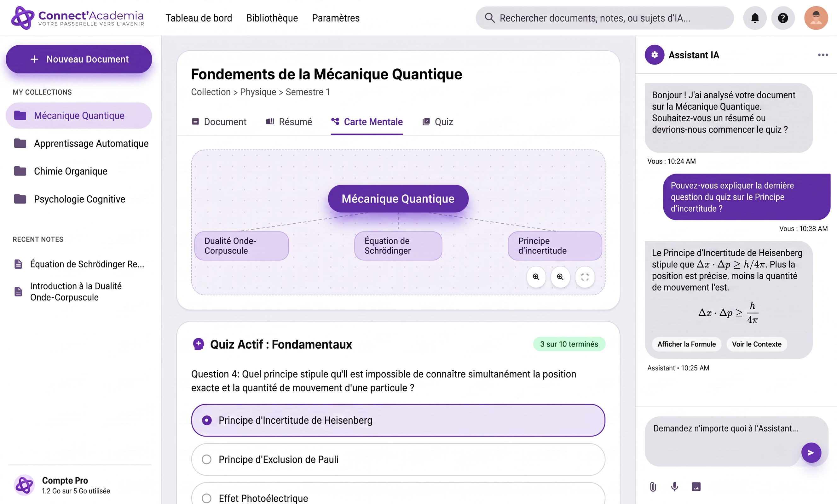Click the note icon beside Équation de Schrödinger Re...
Screen dimensions: 837x504
[x=18, y=264]
